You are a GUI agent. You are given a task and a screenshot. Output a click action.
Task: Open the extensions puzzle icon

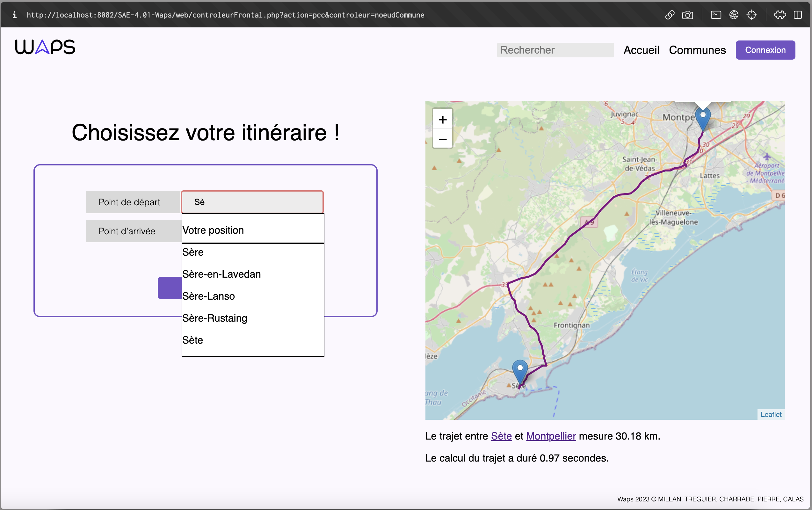pyautogui.click(x=779, y=15)
